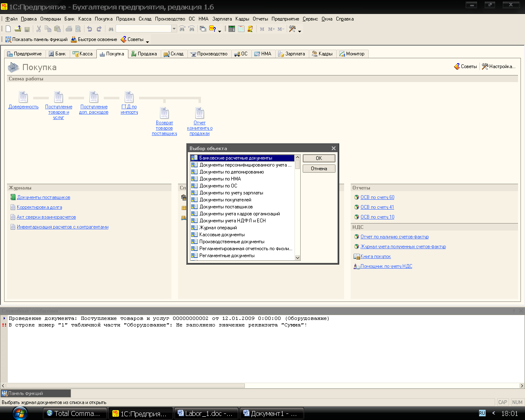Open the Документы поставщиков journal link
The height and width of the screenshot is (420, 525).
point(43,197)
